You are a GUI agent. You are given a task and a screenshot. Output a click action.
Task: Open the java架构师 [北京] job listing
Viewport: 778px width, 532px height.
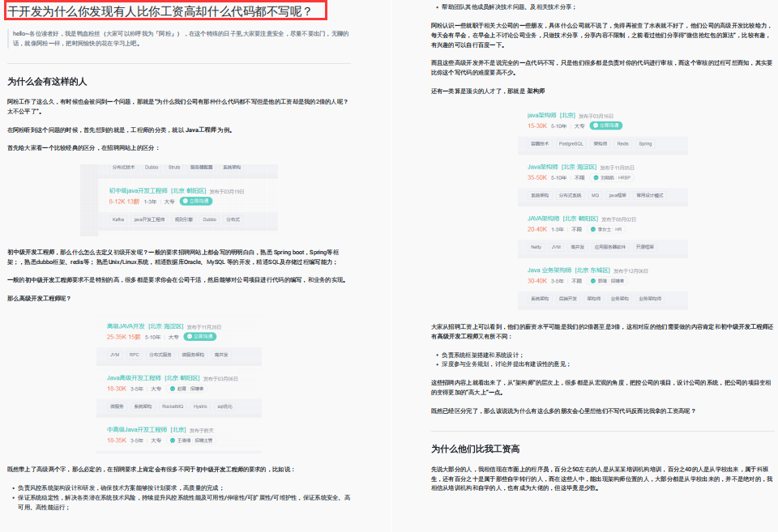tap(551, 115)
